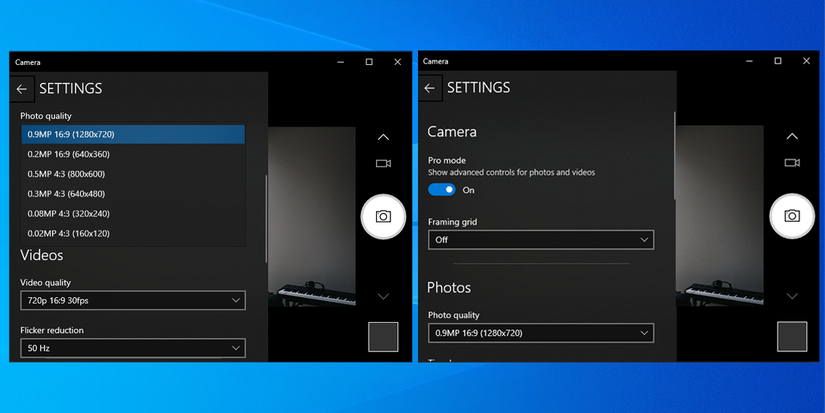Screen dimensions: 825x413
Task: Click down chevron below shutter, right window
Action: coord(792,296)
